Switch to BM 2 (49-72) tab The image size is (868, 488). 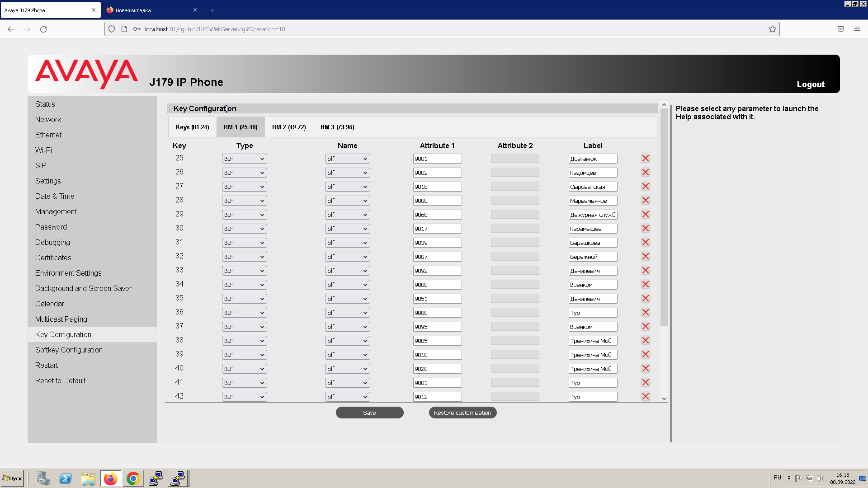click(289, 127)
